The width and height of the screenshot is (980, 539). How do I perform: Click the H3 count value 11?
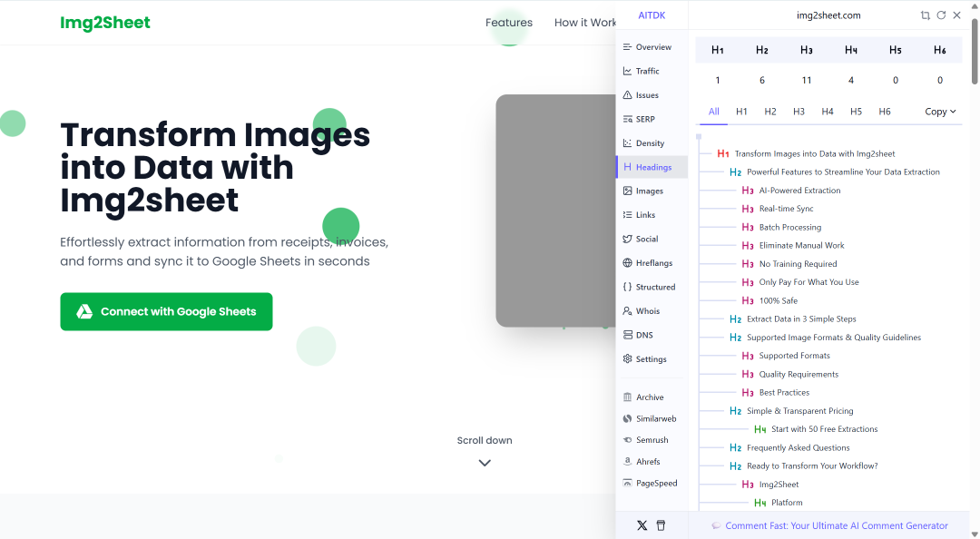(807, 80)
